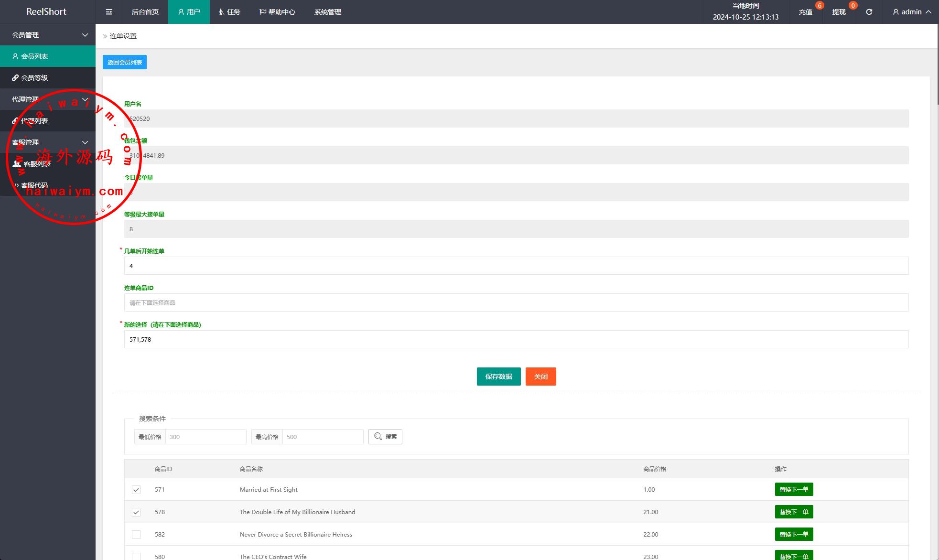Click 返回会员列表 button
The height and width of the screenshot is (560, 939).
pyautogui.click(x=124, y=62)
